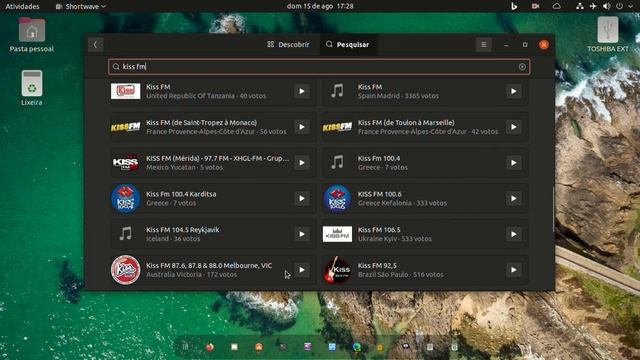Click 'KISS FM 100.6' station title
This screenshot has width=640, height=360.
(380, 194)
